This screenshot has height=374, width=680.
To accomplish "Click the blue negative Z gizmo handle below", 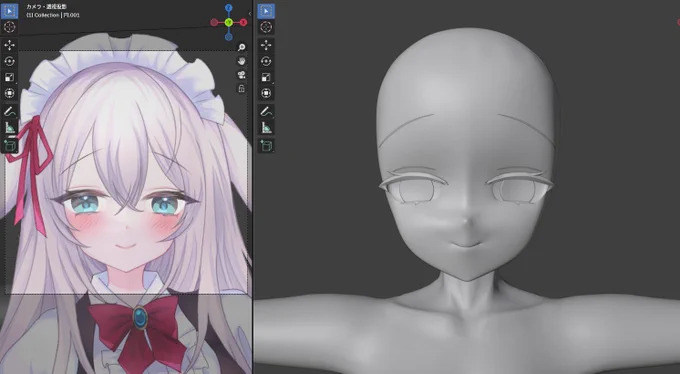I will pos(229,37).
